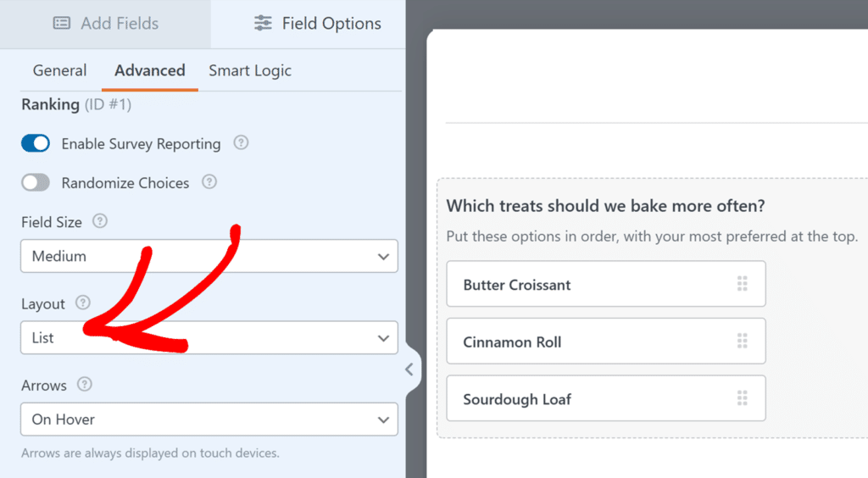868x478 pixels.
Task: Click help icon next to Field Size
Action: point(100,221)
